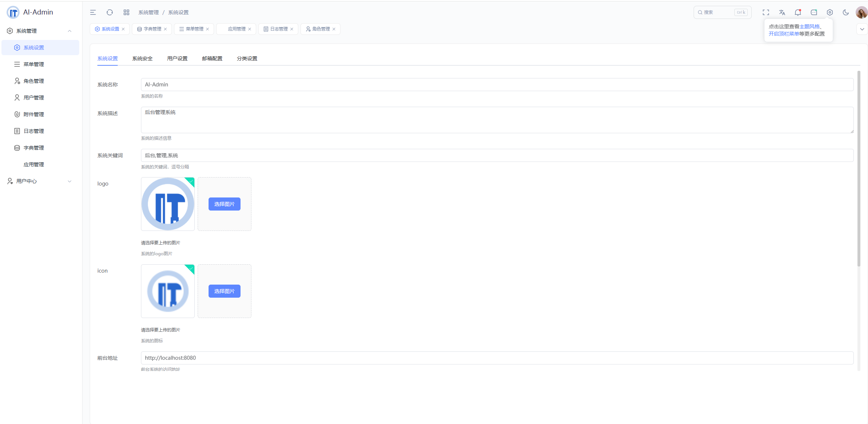
Task: Expand the 用户中心 sidebar group
Action: click(x=40, y=181)
